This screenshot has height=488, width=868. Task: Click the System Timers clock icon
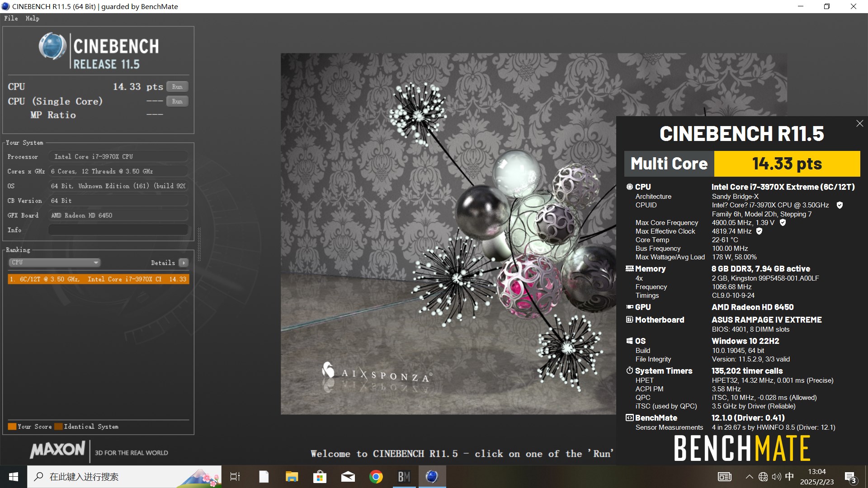coord(629,371)
